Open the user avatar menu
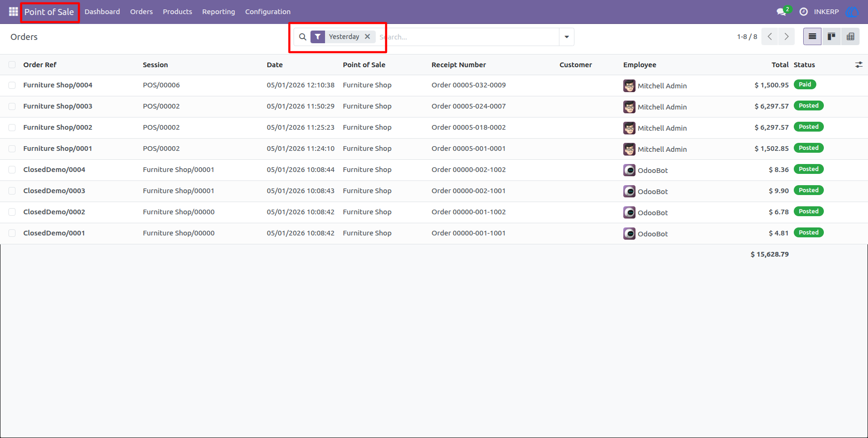The image size is (868, 438). point(852,12)
